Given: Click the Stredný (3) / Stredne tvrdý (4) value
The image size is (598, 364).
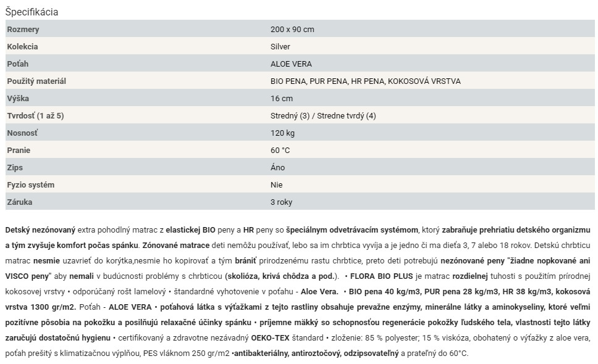Looking at the screenshot, I should pos(323,116).
